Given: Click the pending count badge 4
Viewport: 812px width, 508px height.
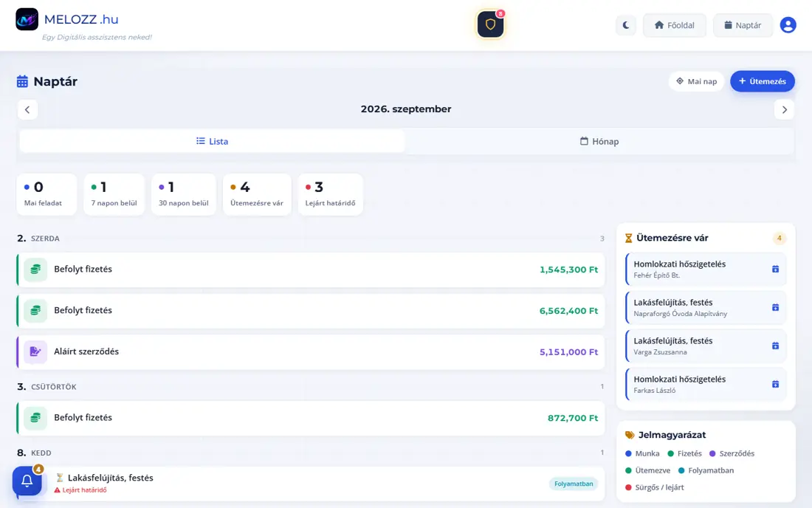Looking at the screenshot, I should pyautogui.click(x=779, y=238).
